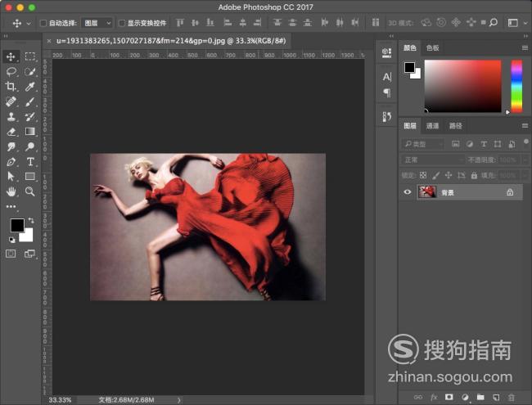Select the Move tool in toolbox
This screenshot has width=532, height=405.
[x=11, y=56]
